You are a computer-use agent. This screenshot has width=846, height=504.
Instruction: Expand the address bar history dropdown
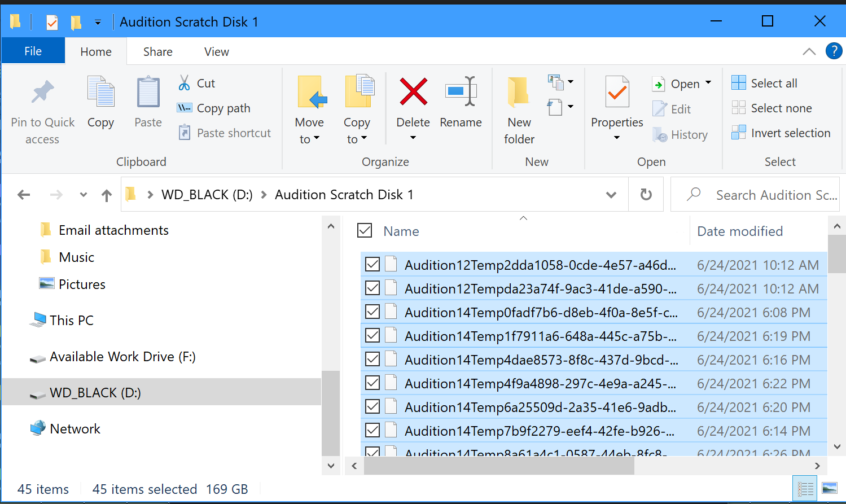(611, 194)
